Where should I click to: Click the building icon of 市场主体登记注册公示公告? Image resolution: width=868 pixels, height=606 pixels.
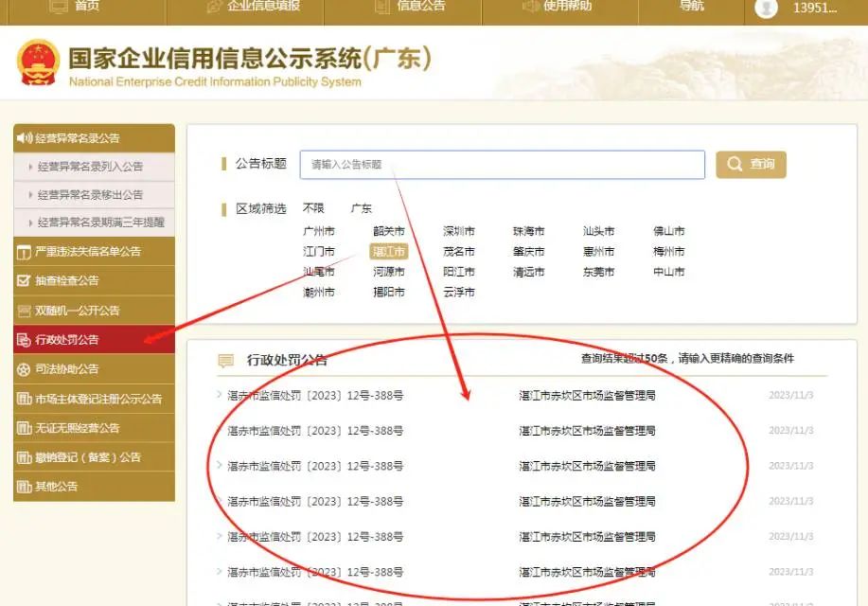pos(24,399)
